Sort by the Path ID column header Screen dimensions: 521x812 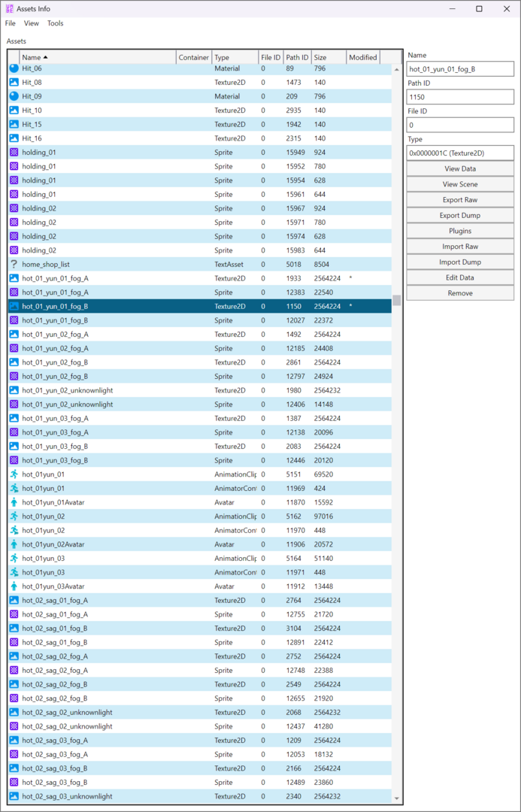(x=297, y=57)
